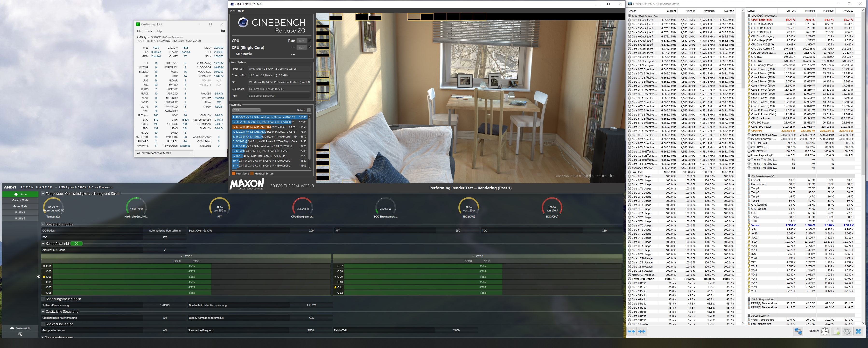This screenshot has width=868, height=348.
Task: Click HWiNFO log file add icon
Action: [x=836, y=331]
